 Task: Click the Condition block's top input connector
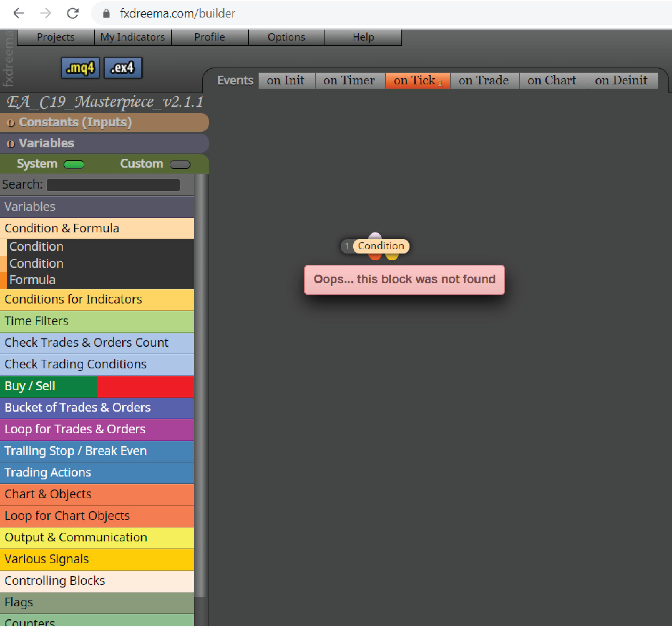coord(375,235)
